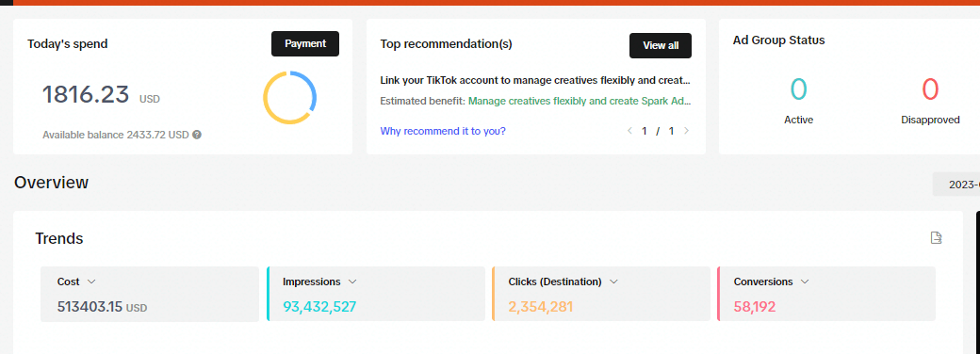Image resolution: width=980 pixels, height=354 pixels.
Task: Open the Impressions metric dropdown
Action: tap(351, 282)
